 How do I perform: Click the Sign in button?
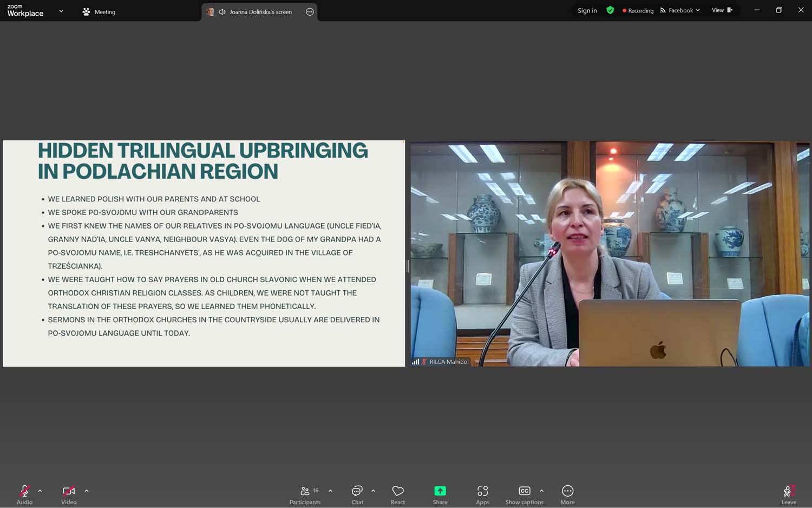pos(587,10)
